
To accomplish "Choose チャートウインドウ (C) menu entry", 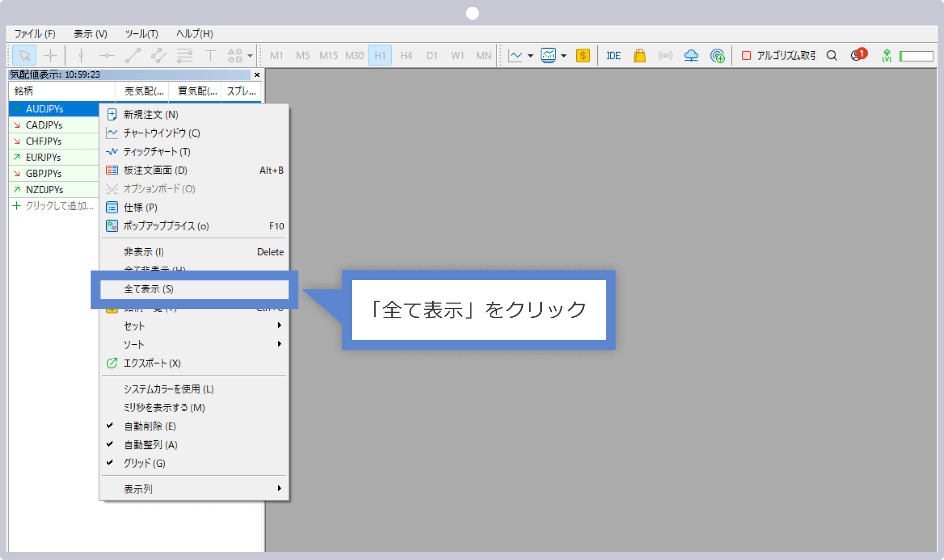I will pyautogui.click(x=194, y=133).
